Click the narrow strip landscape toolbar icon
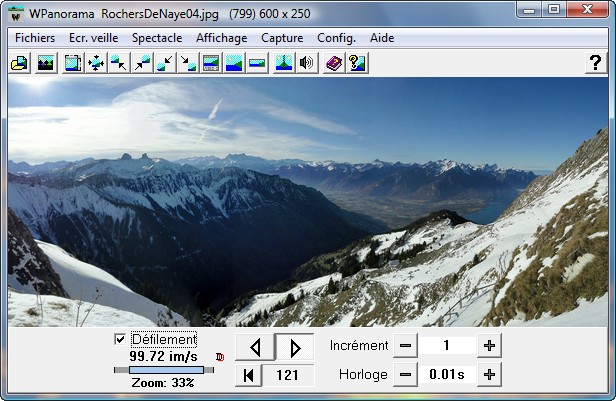The height and width of the screenshot is (401, 616). coord(257,63)
